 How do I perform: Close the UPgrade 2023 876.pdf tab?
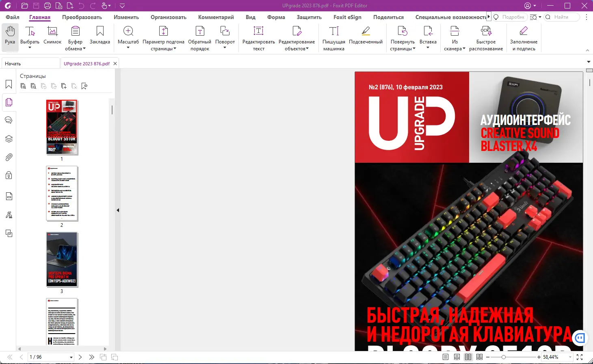(115, 64)
